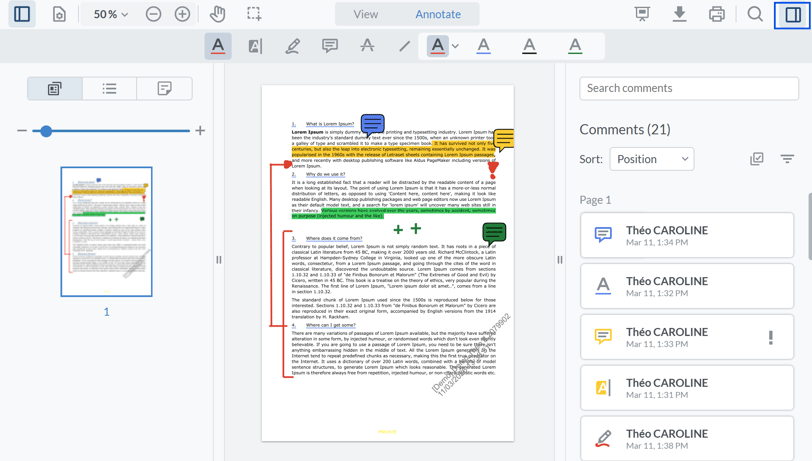Select the green underline color preset
812x461 pixels.
click(x=575, y=46)
